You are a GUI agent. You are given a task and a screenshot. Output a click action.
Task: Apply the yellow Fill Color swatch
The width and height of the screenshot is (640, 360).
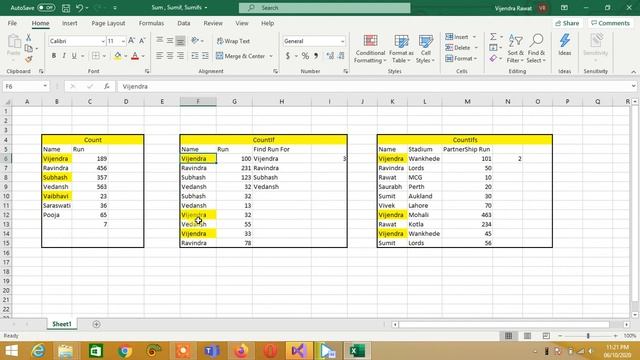(x=118, y=56)
